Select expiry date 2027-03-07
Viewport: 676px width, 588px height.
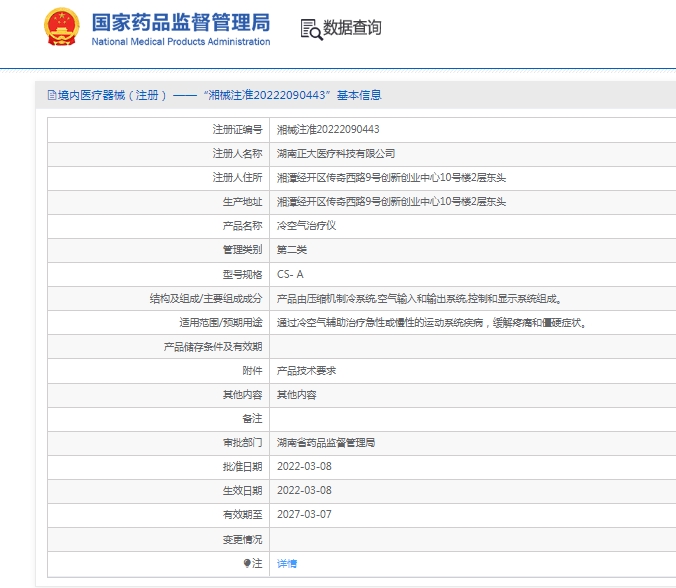click(304, 514)
